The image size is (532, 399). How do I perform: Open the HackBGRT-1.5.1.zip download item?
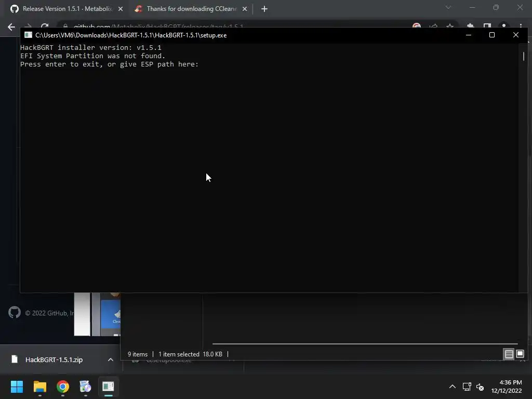(54, 360)
